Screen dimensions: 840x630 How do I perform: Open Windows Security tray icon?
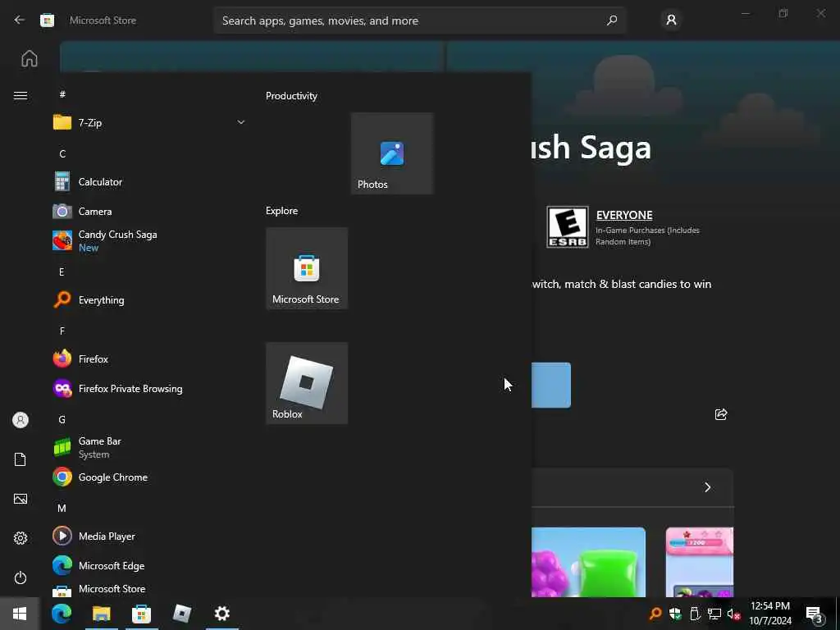pos(675,614)
